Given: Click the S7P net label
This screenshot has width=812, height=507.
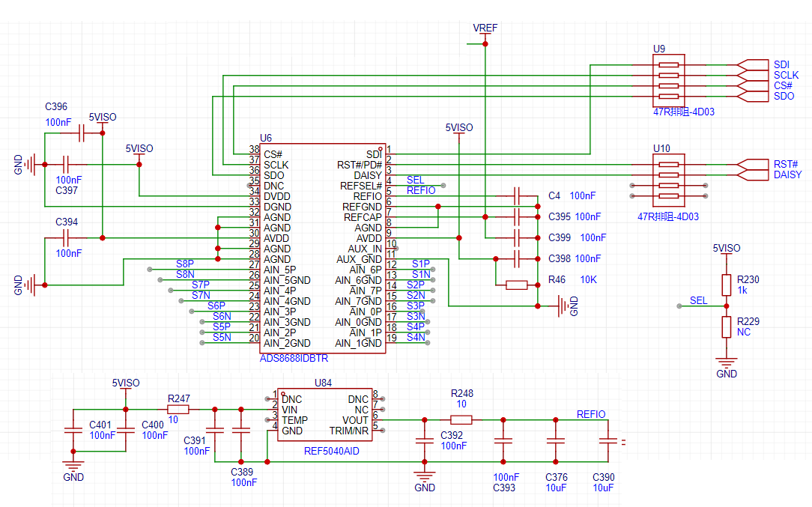Looking at the screenshot, I should point(201,285).
